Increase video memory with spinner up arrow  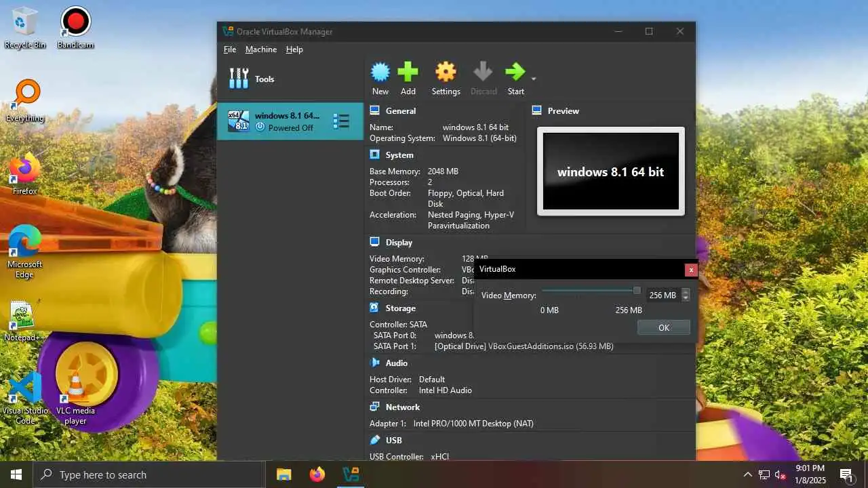coord(686,291)
